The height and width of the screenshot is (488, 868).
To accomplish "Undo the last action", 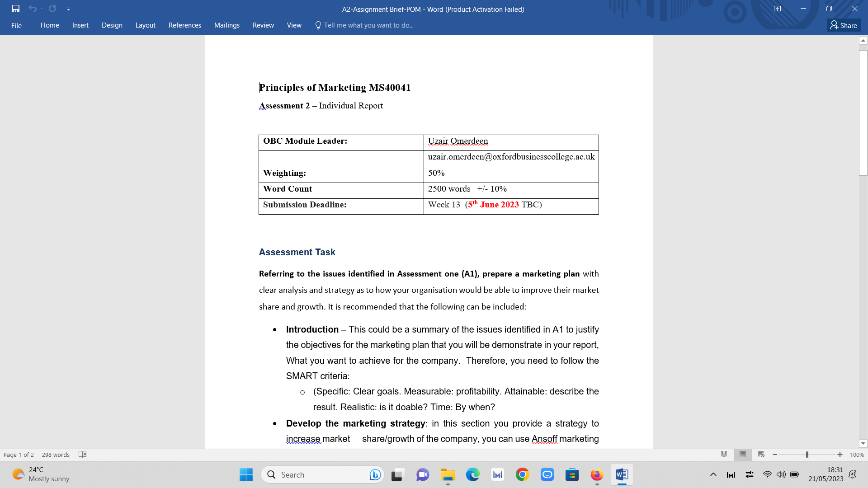I will pos(32,9).
